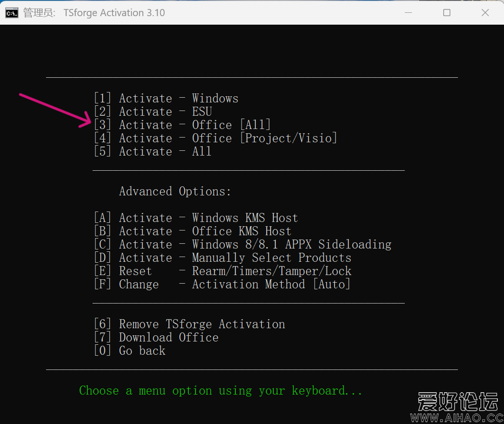Select [7] Download Office
The width and height of the screenshot is (504, 424).
click(x=156, y=337)
